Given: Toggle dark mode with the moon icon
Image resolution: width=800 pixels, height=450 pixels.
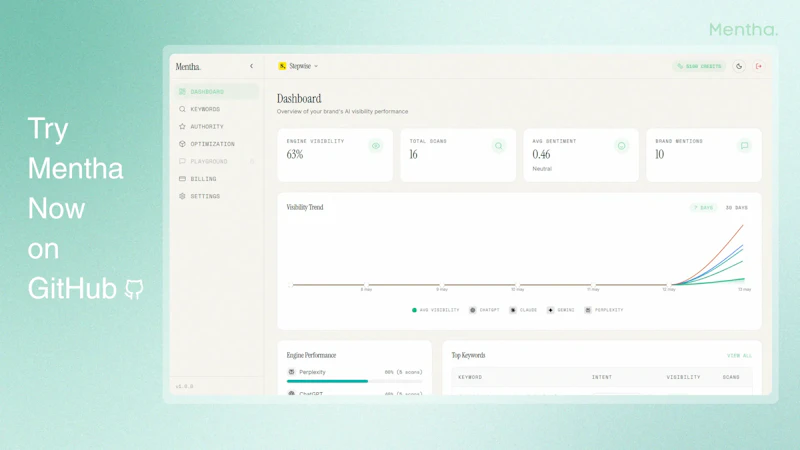Looking at the screenshot, I should click(x=739, y=66).
